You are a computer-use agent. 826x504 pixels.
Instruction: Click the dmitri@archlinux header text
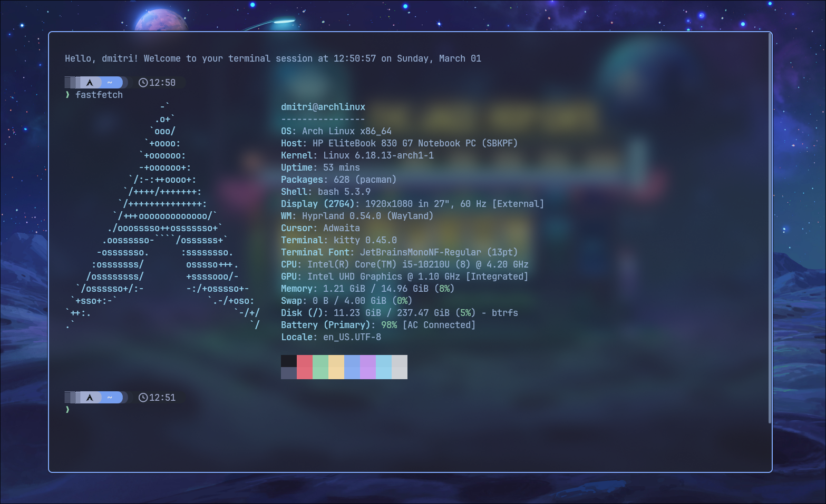click(x=323, y=107)
